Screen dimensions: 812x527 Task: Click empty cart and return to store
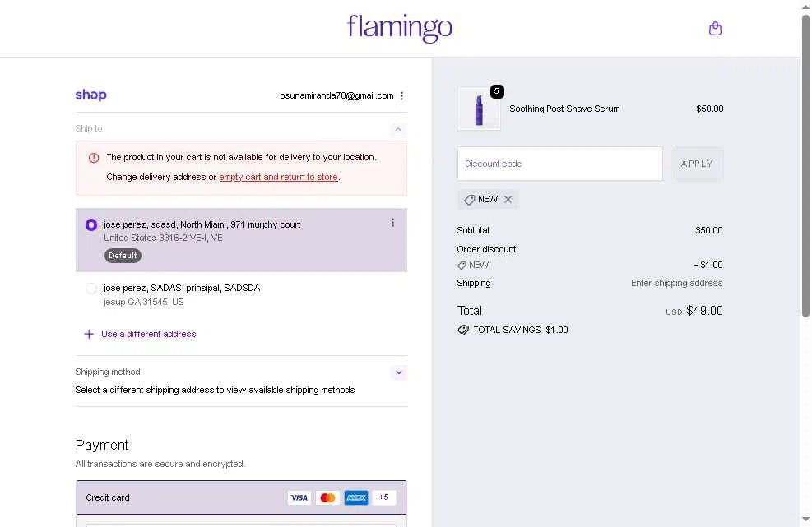click(278, 177)
